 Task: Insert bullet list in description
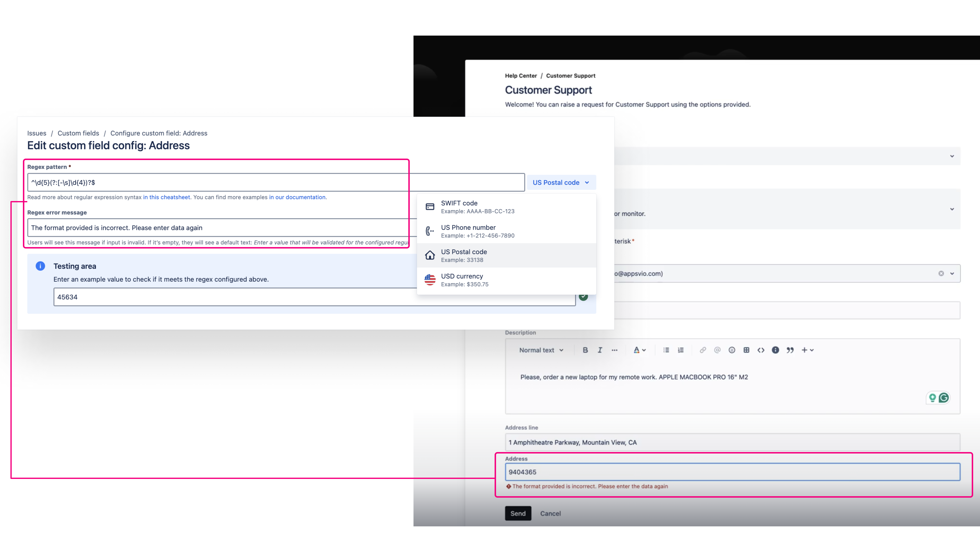(666, 350)
